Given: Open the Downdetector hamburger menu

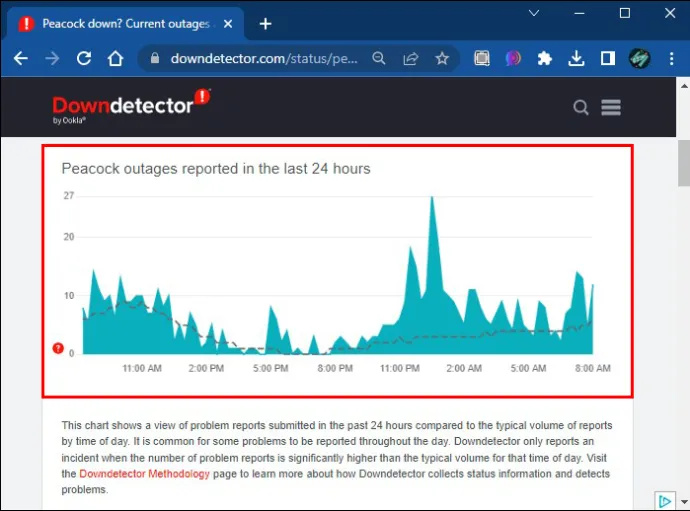Looking at the screenshot, I should pyautogui.click(x=611, y=107).
